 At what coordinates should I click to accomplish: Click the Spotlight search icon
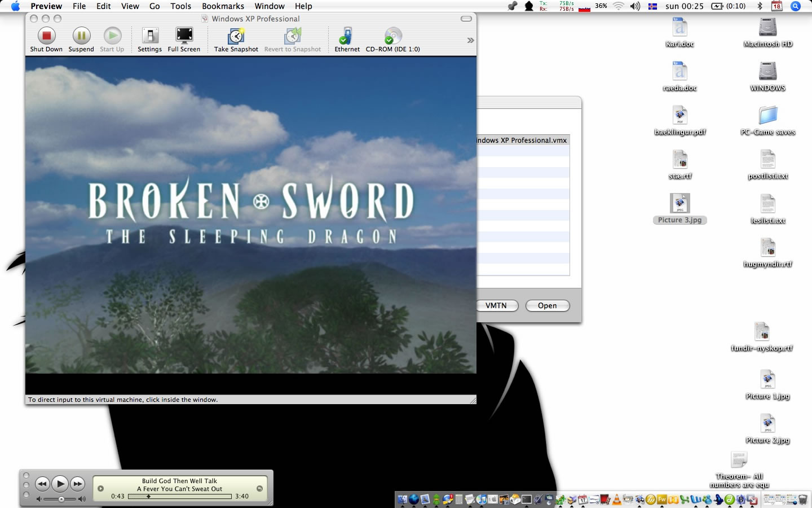(796, 6)
